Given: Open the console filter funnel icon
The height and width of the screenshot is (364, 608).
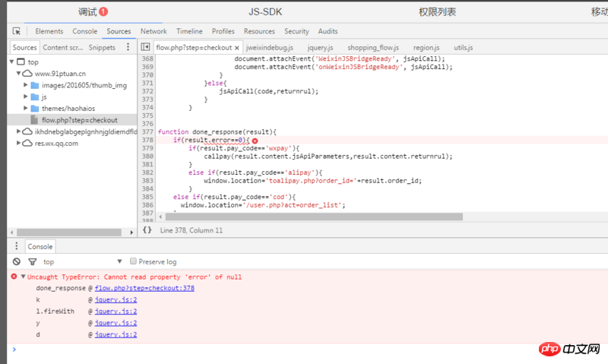Looking at the screenshot, I should (32, 261).
